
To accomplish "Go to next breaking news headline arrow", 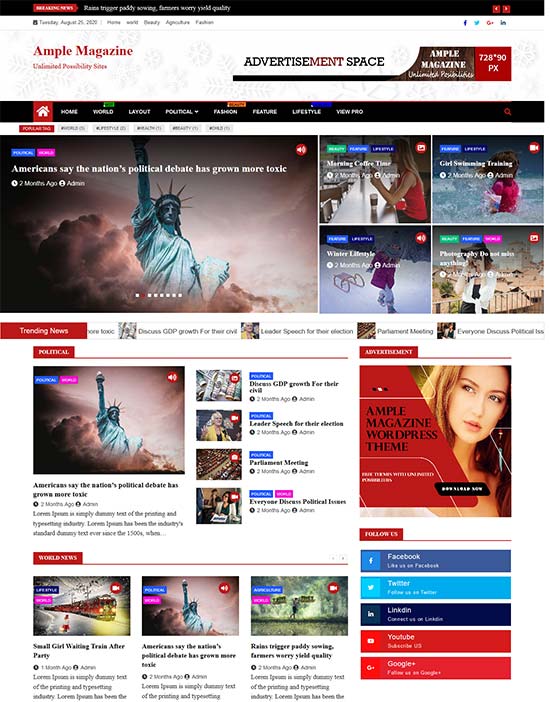I will pyautogui.click(x=506, y=9).
